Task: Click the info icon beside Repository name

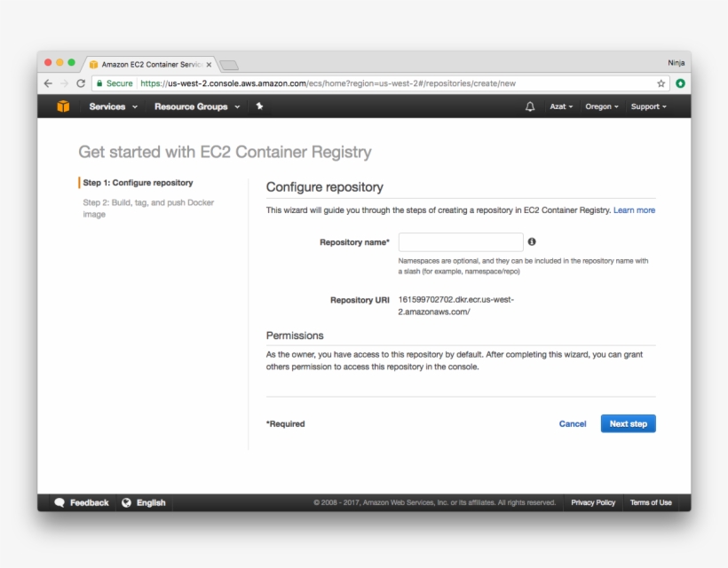Action: [x=530, y=241]
